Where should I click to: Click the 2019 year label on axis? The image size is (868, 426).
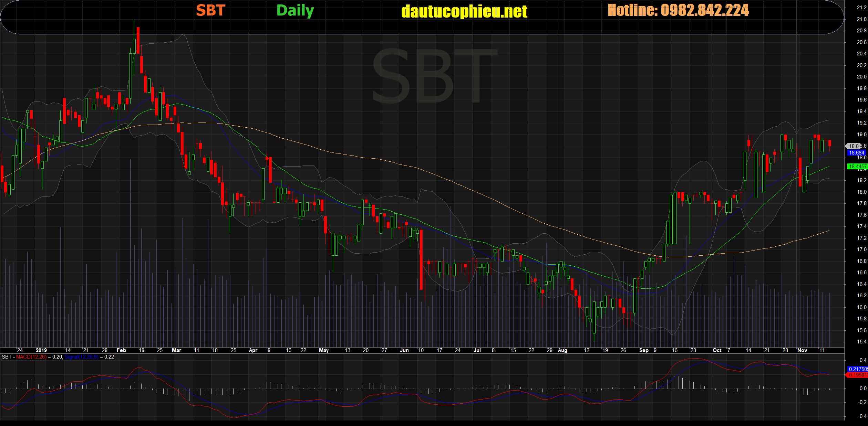[x=41, y=350]
